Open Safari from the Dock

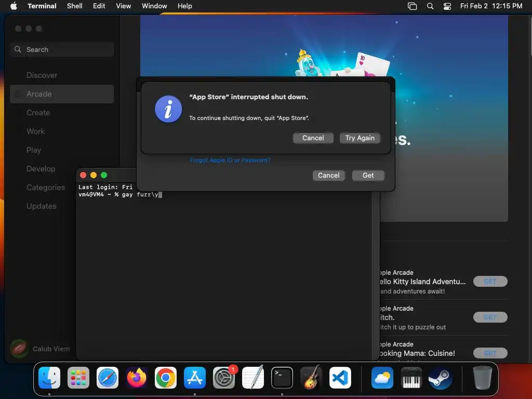pos(108,378)
